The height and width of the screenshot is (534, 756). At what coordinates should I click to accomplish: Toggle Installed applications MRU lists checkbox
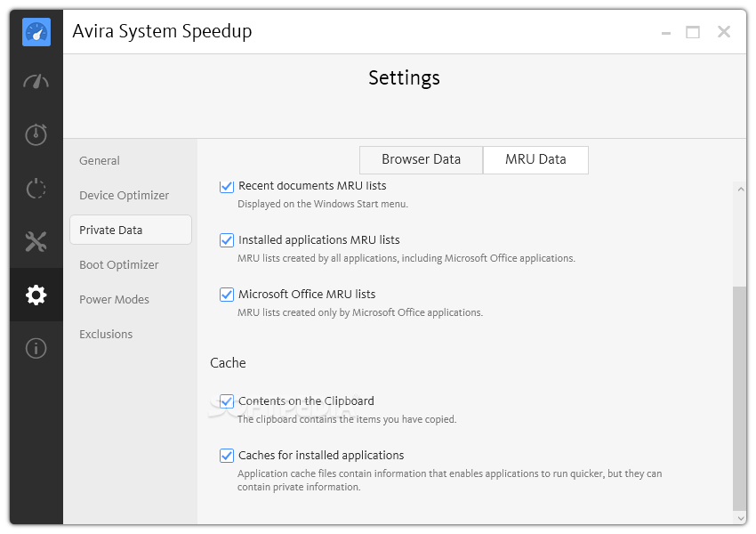(x=227, y=240)
